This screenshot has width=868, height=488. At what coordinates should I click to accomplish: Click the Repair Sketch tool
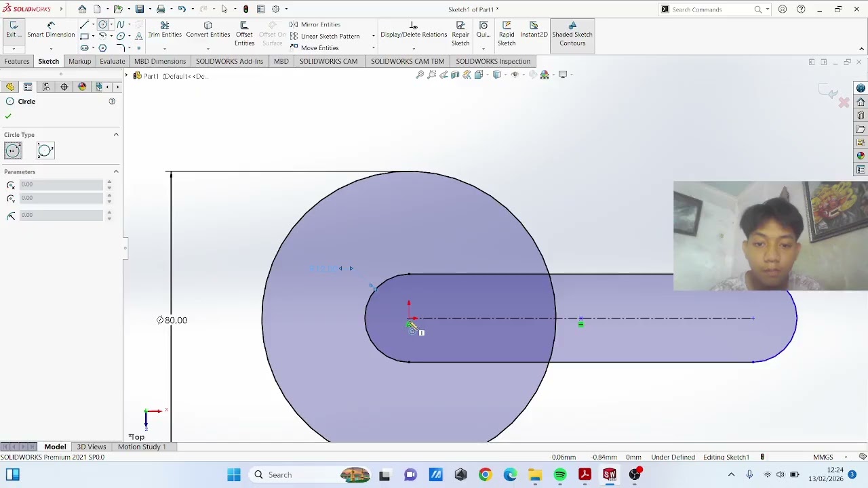pyautogui.click(x=460, y=34)
